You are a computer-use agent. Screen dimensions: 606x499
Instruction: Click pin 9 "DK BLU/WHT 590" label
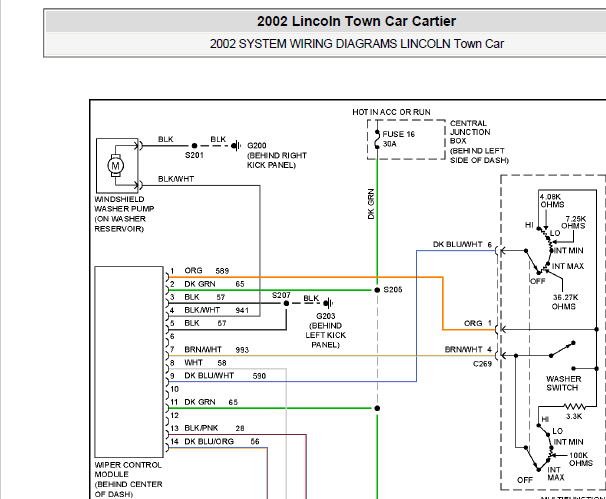[225, 376]
